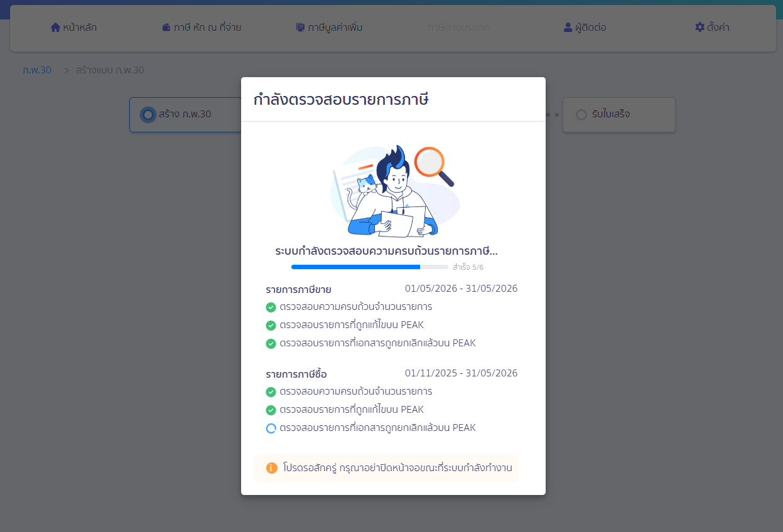The height and width of the screenshot is (532, 783).
Task: Click the document icon beside ภาษีมูลค่าเพิ่ม
Action: pos(300,28)
